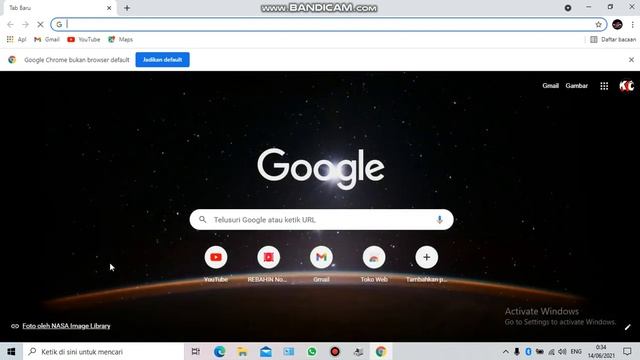This screenshot has height=360, width=640.
Task: Open Bandicam recorder taskbar icon
Action: pyautogui.click(x=335, y=351)
